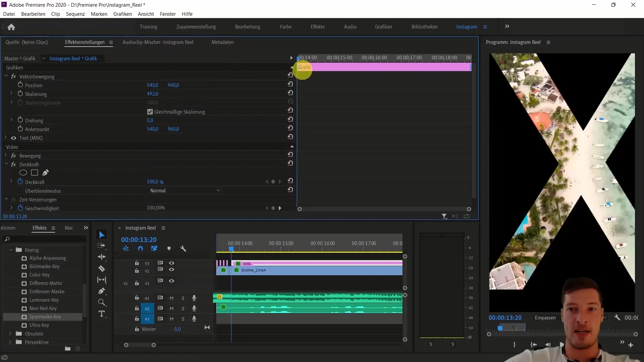The image size is (644, 362).
Task: Select the Selection arrow tool
Action: pyautogui.click(x=102, y=235)
